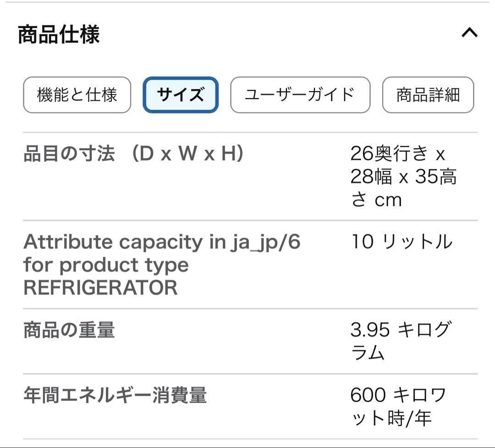Viewport: 495px width, 448px height.
Task: Click the 商品の重量 row label
Action: (69, 330)
